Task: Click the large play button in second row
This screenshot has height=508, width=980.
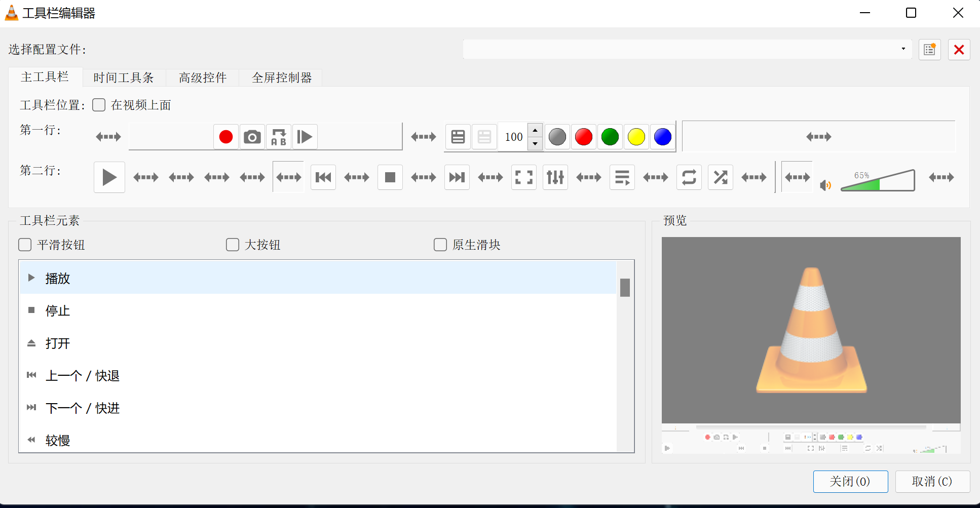Action: tap(109, 177)
